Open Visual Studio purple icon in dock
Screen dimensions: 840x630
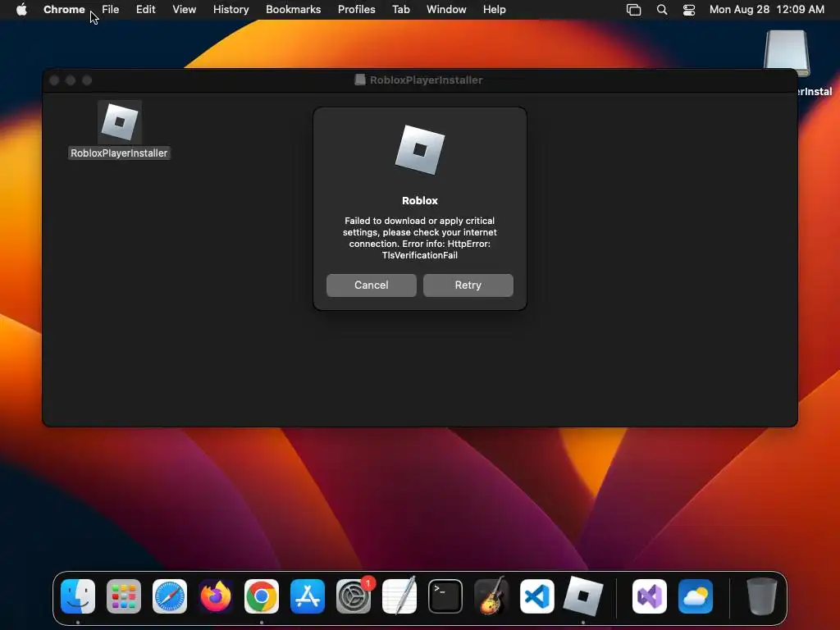(x=650, y=596)
